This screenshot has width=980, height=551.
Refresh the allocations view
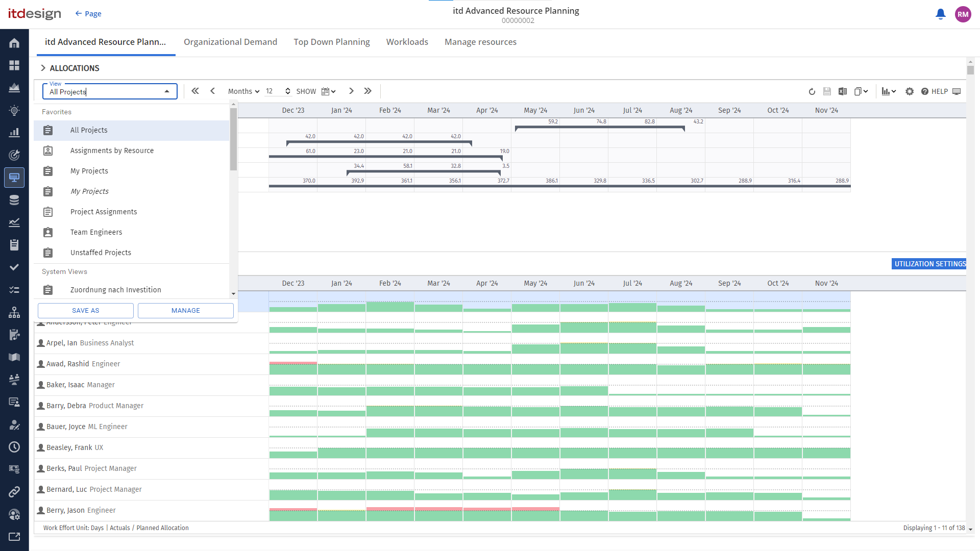[812, 91]
